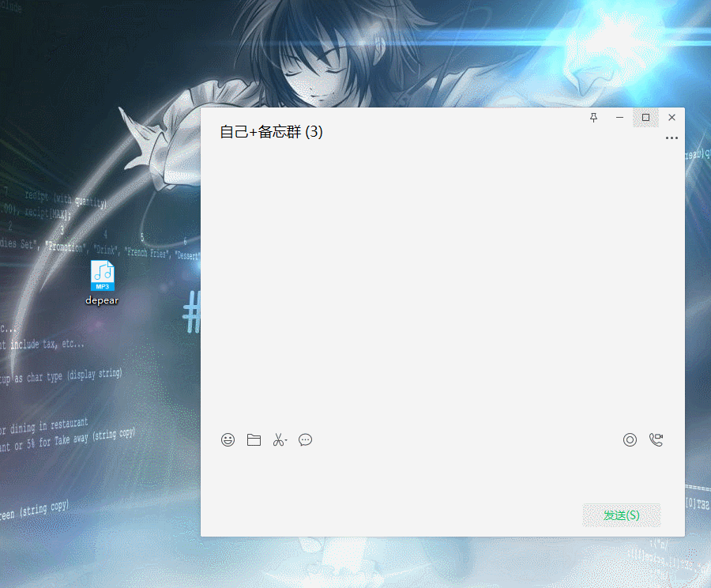Select the scissors screenshot tool
Viewport: 711px width, 588px height.
tap(278, 439)
